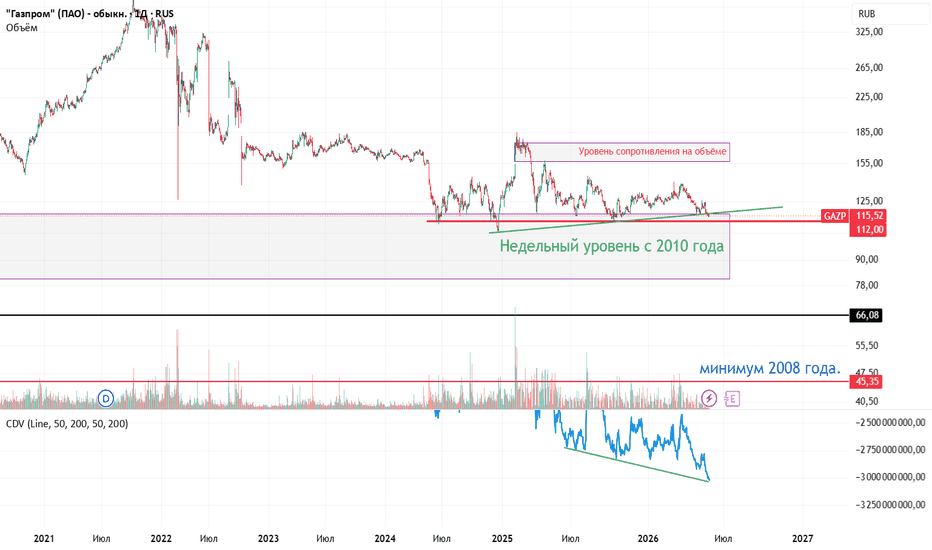Select the 115,52 current price label
The height and width of the screenshot is (550, 932).
point(868,216)
